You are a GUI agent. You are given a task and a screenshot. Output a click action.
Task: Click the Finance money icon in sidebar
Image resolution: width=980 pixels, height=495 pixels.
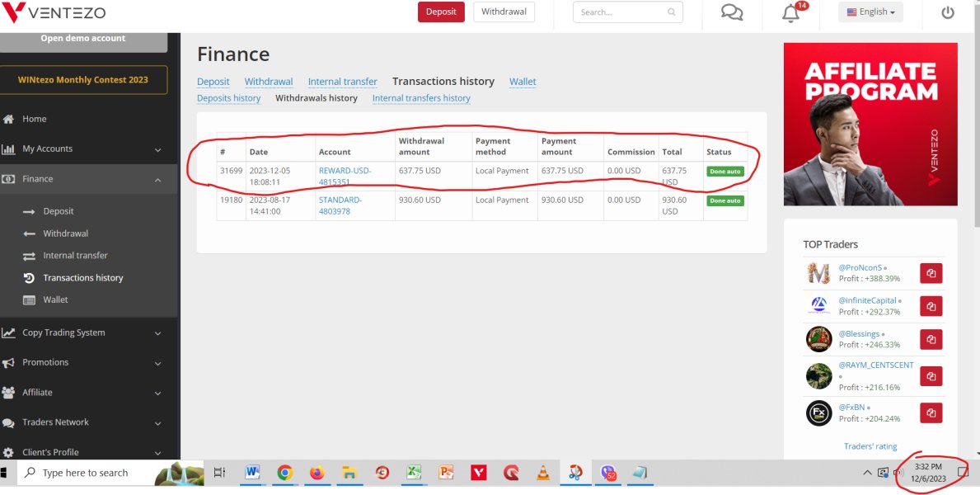pos(8,179)
